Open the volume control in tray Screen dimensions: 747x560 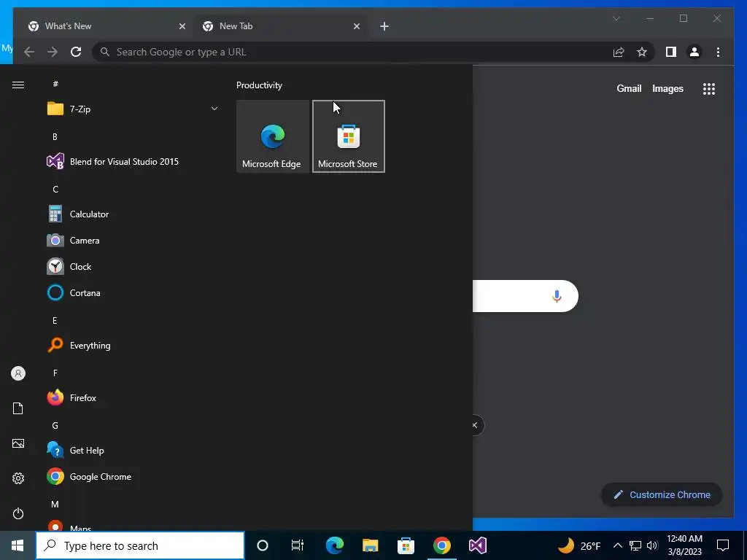pos(653,545)
